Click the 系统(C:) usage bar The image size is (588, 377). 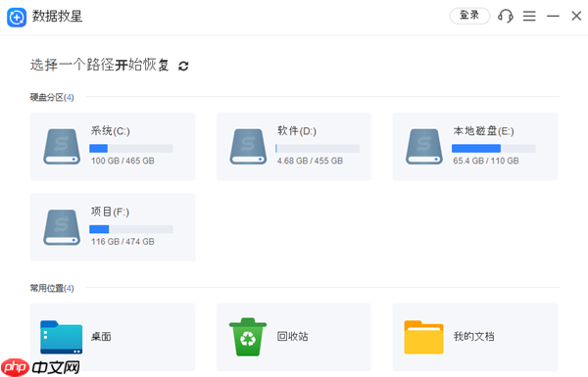(131, 149)
